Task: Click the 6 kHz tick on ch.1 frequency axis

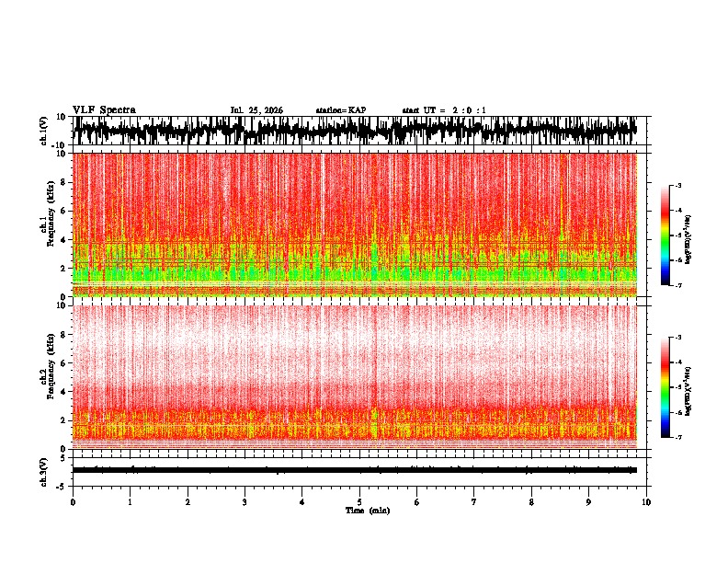Action: coord(63,212)
